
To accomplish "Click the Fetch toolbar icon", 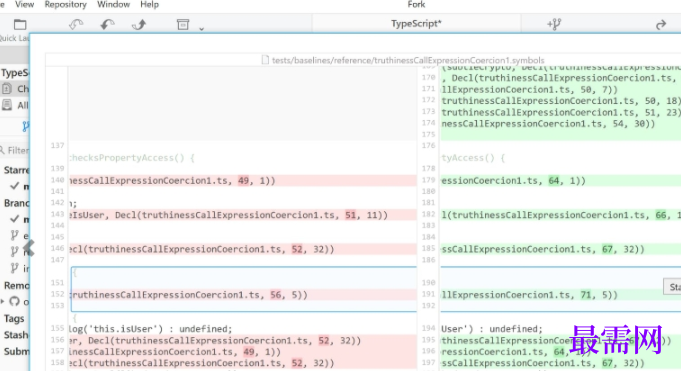I will click(76, 24).
